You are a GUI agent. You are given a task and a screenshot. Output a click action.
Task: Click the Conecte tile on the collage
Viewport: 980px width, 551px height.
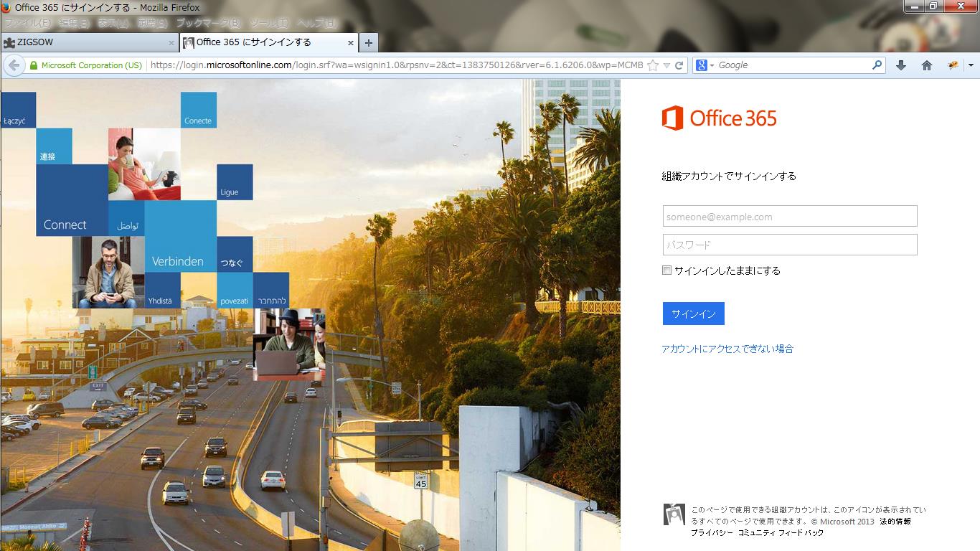(199, 110)
